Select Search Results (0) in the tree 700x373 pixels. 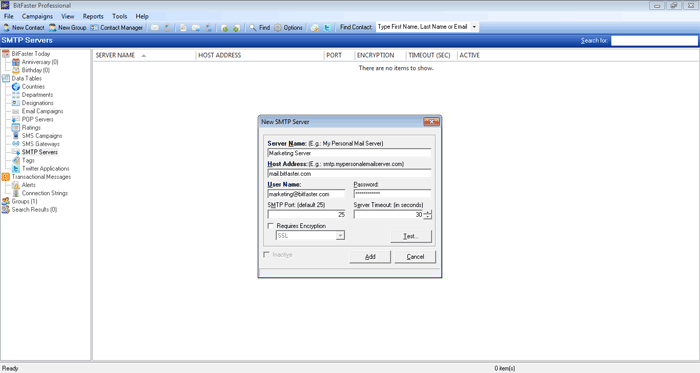pyautogui.click(x=34, y=209)
